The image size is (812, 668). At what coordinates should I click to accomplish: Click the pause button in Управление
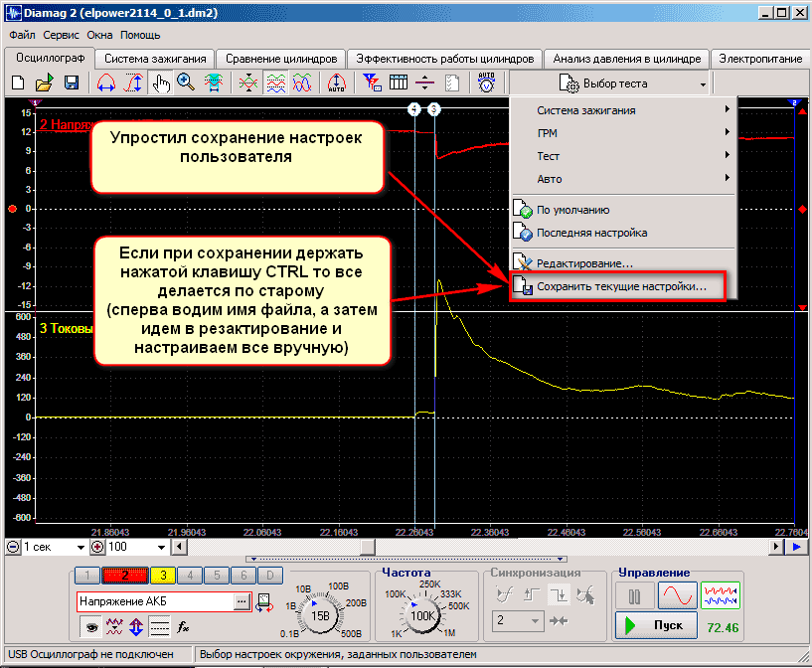click(634, 596)
